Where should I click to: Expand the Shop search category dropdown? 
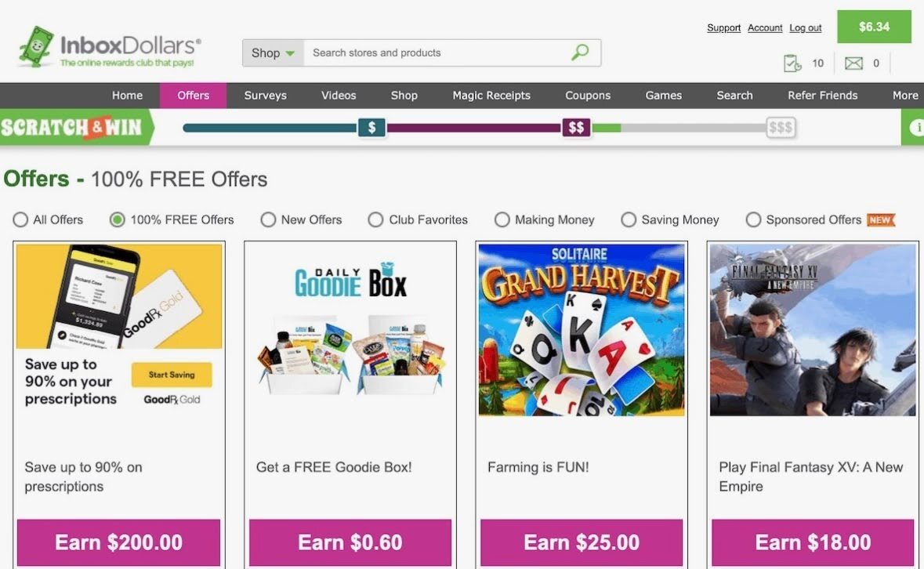pos(273,53)
